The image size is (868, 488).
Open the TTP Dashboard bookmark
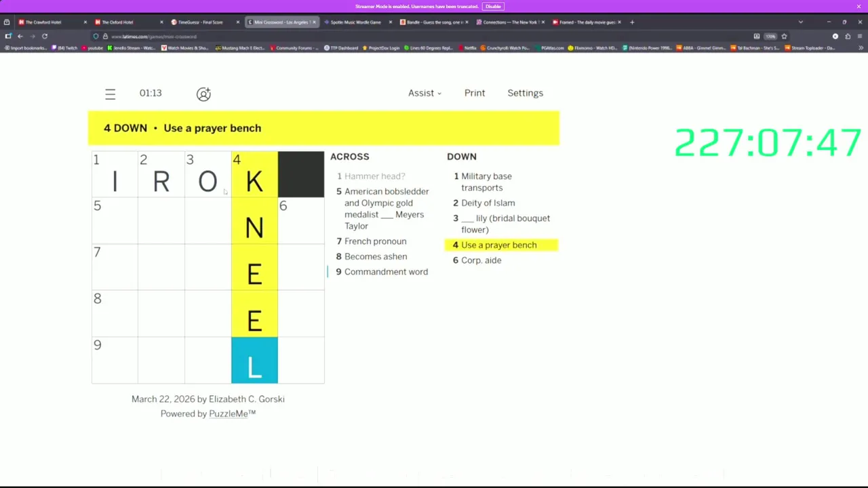click(341, 48)
